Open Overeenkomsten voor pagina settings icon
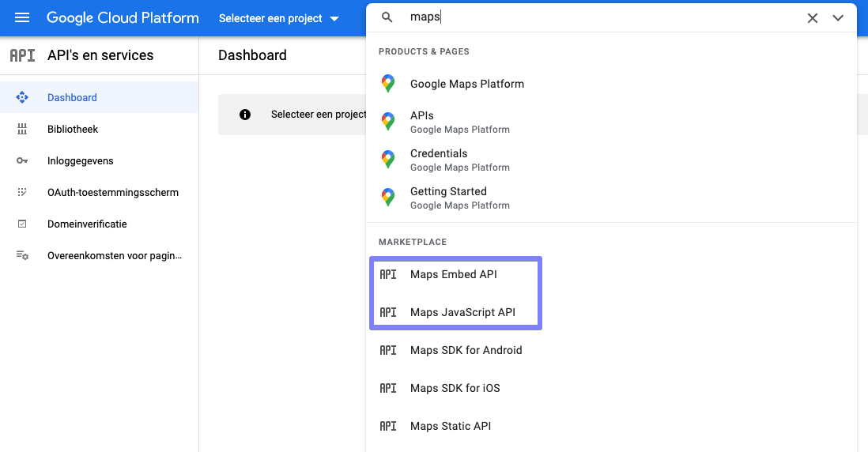Screen dimensions: 868x452 pos(22,256)
